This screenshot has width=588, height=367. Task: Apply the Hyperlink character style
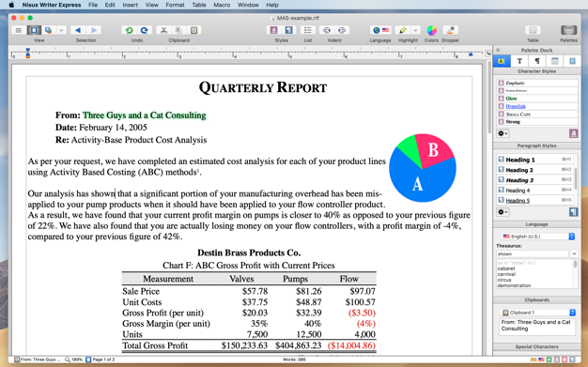click(x=537, y=106)
